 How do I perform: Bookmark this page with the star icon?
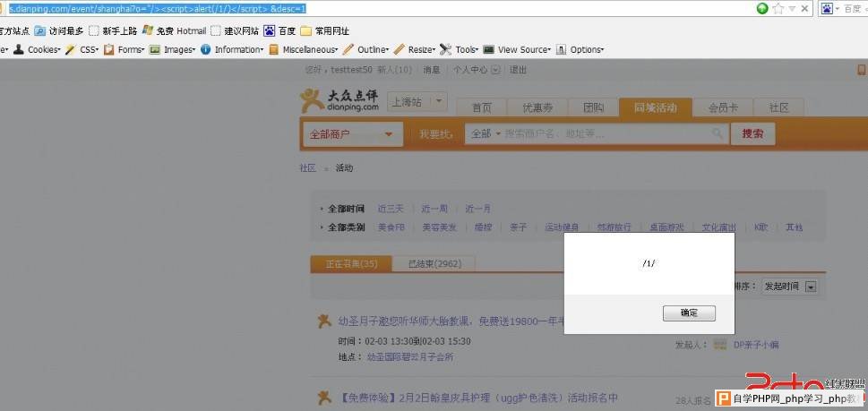tap(779, 8)
